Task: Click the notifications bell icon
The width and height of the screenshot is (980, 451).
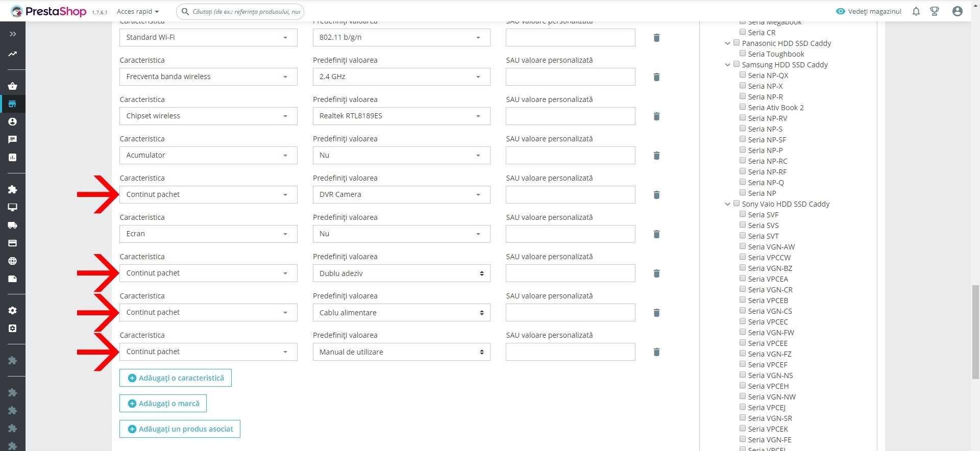Action: [x=916, y=11]
